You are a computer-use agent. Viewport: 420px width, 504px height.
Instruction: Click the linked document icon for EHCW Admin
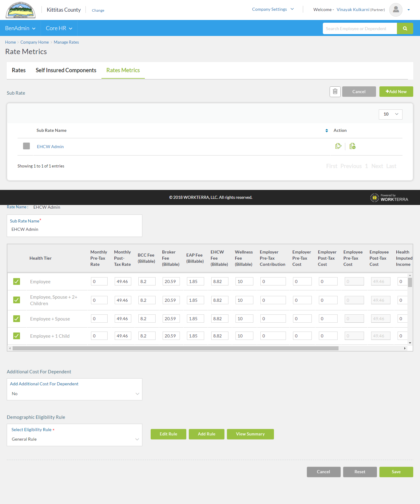[352, 146]
